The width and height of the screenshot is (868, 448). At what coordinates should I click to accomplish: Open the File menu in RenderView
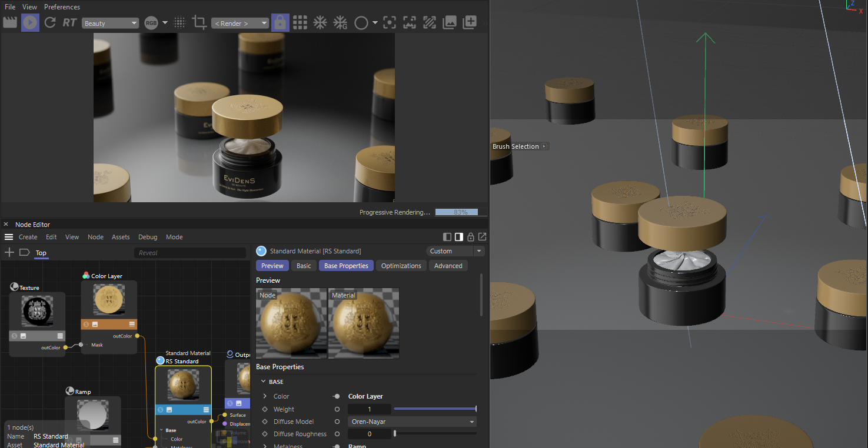click(x=10, y=7)
